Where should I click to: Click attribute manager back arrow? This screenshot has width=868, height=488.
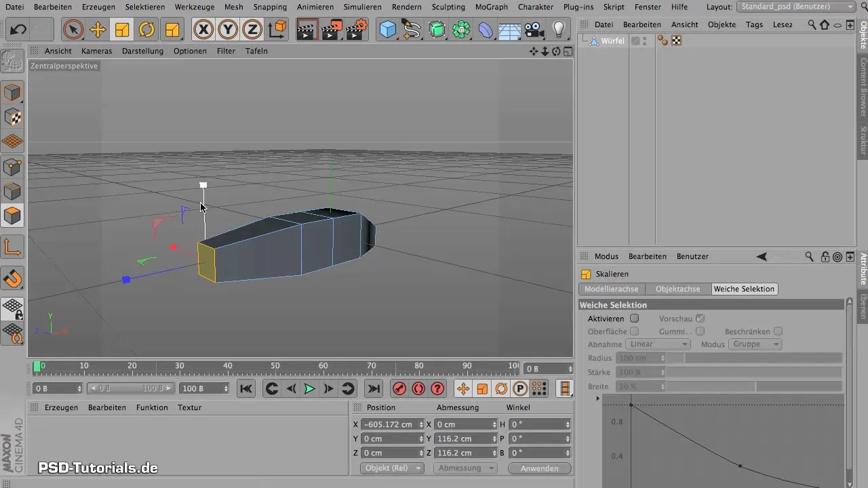click(762, 256)
